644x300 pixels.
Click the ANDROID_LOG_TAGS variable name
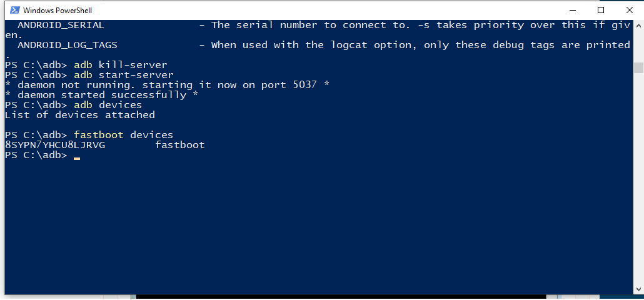[x=67, y=45]
